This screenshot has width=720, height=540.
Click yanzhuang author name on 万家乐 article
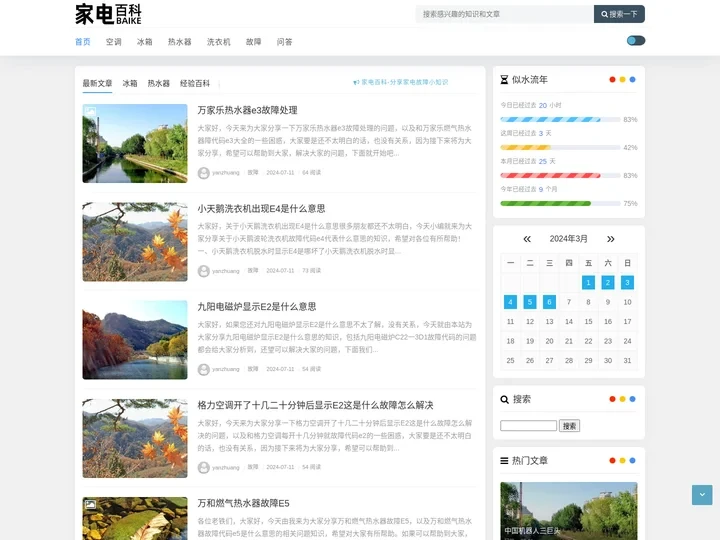[x=225, y=173]
